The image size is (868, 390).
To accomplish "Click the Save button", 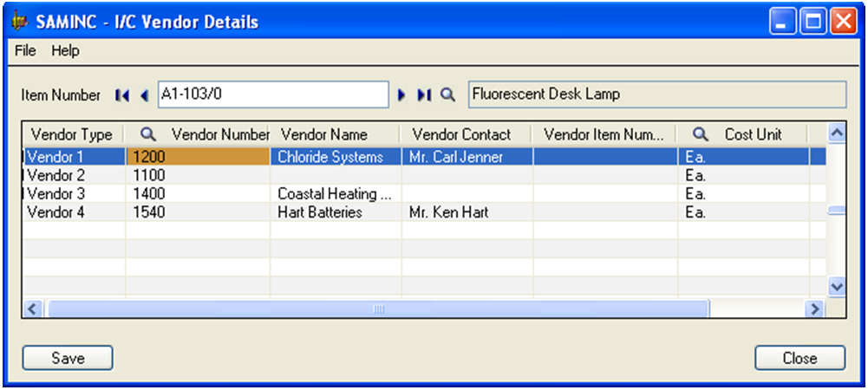I will (x=68, y=358).
